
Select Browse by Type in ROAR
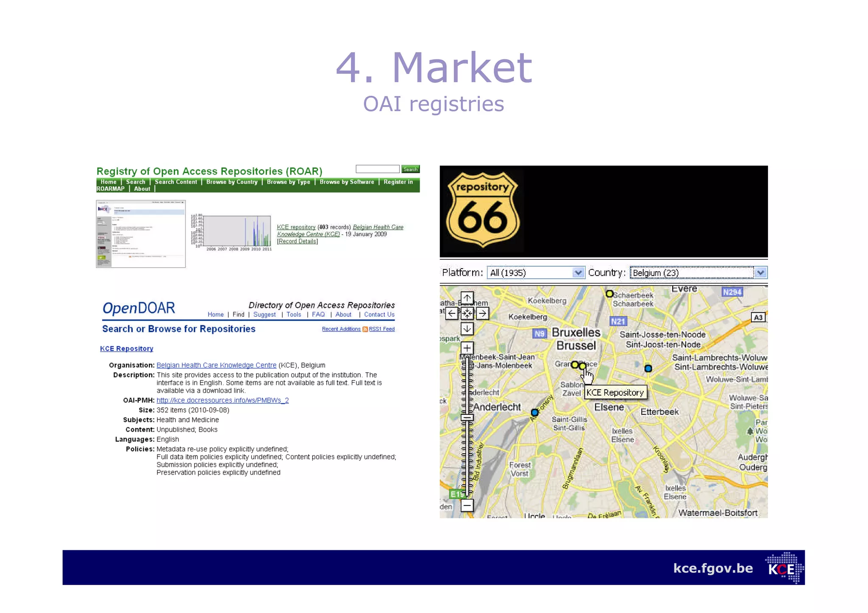pyautogui.click(x=289, y=182)
